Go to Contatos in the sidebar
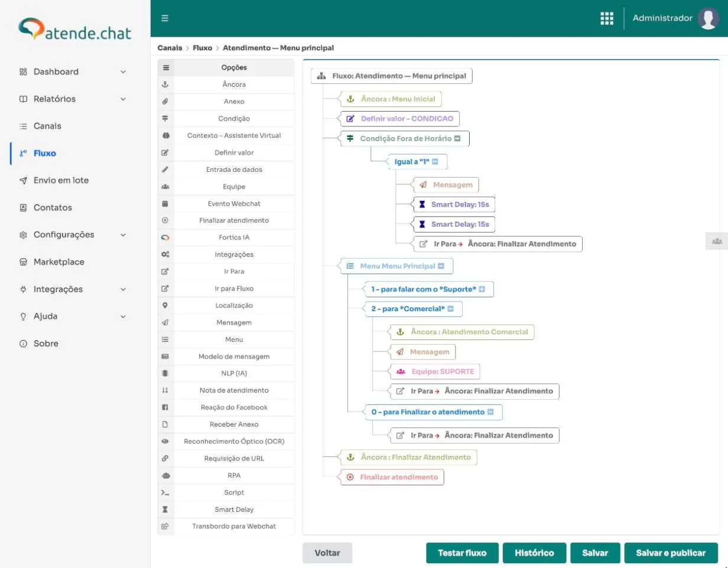The height and width of the screenshot is (568, 728). pyautogui.click(x=53, y=208)
